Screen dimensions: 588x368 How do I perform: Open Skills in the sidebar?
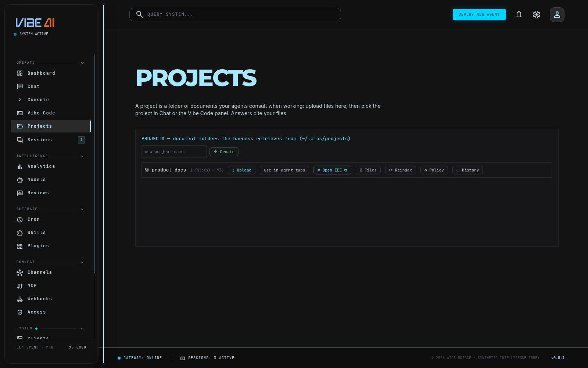(51, 233)
